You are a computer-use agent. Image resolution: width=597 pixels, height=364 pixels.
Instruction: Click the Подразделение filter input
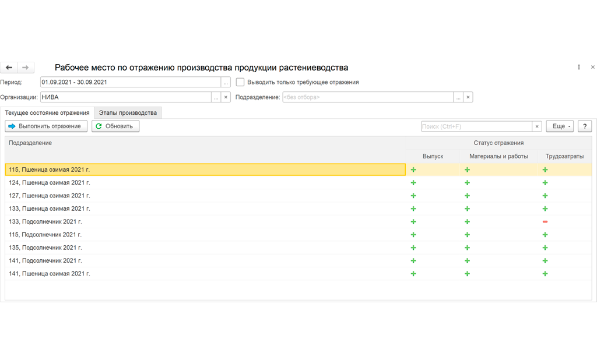click(x=368, y=97)
